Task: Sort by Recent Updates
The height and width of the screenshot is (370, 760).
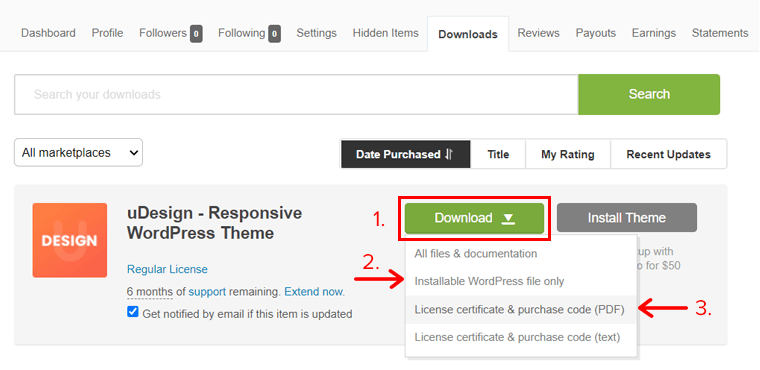Action: tap(668, 154)
